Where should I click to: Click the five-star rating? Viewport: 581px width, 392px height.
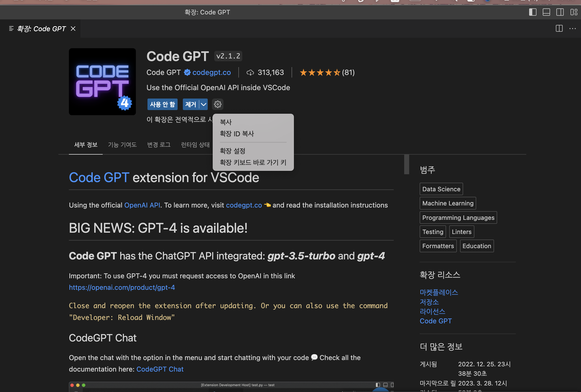pos(320,72)
